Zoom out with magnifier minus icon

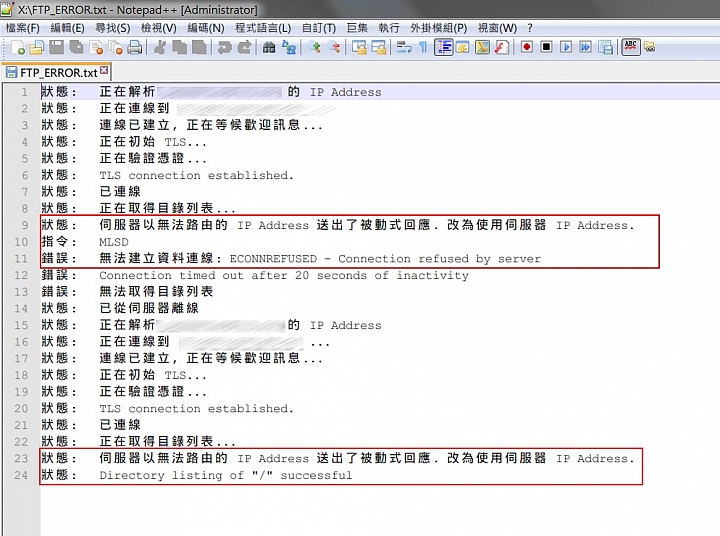point(334,47)
